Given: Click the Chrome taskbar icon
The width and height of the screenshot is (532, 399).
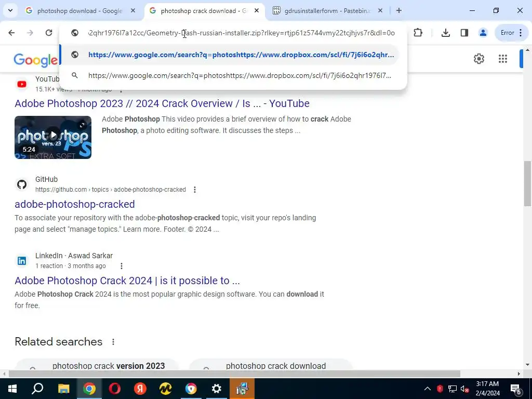Looking at the screenshot, I should (89, 389).
